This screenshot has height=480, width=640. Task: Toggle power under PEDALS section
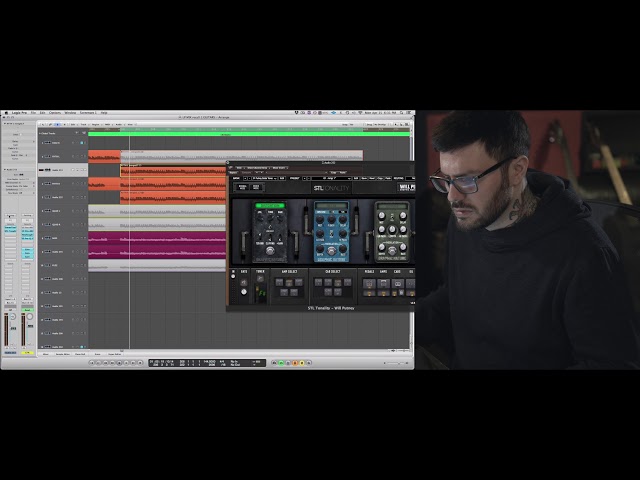pos(369,294)
